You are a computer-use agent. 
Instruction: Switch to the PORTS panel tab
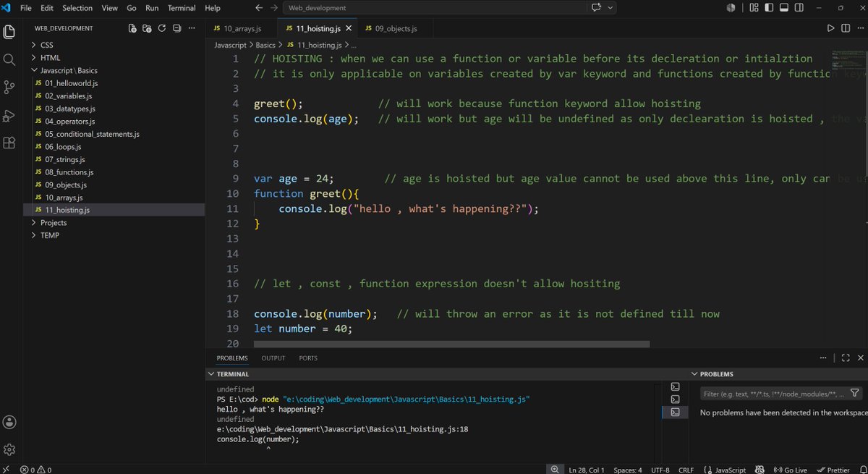[308, 357]
